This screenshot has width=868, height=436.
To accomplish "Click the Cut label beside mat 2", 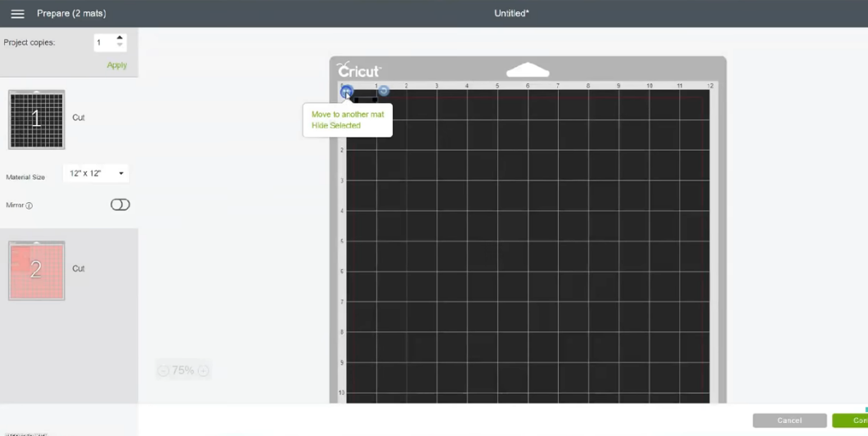I will [79, 268].
